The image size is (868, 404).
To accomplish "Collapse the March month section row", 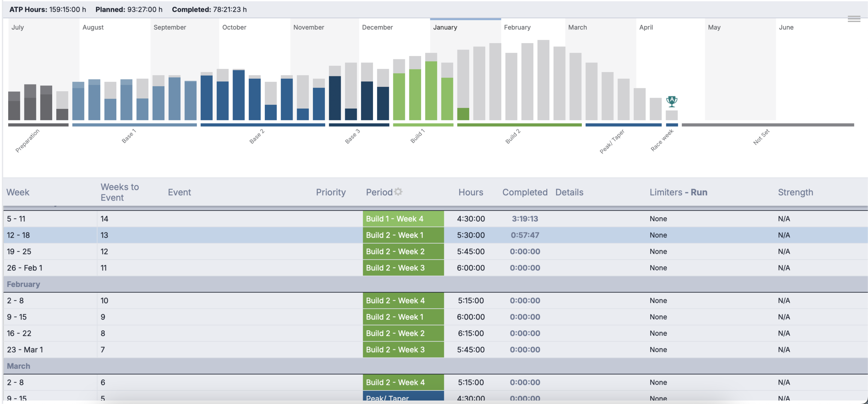I will [19, 366].
